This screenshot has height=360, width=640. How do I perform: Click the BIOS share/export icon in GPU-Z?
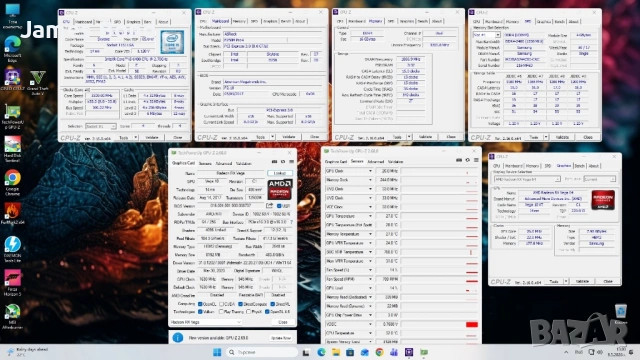point(269,206)
